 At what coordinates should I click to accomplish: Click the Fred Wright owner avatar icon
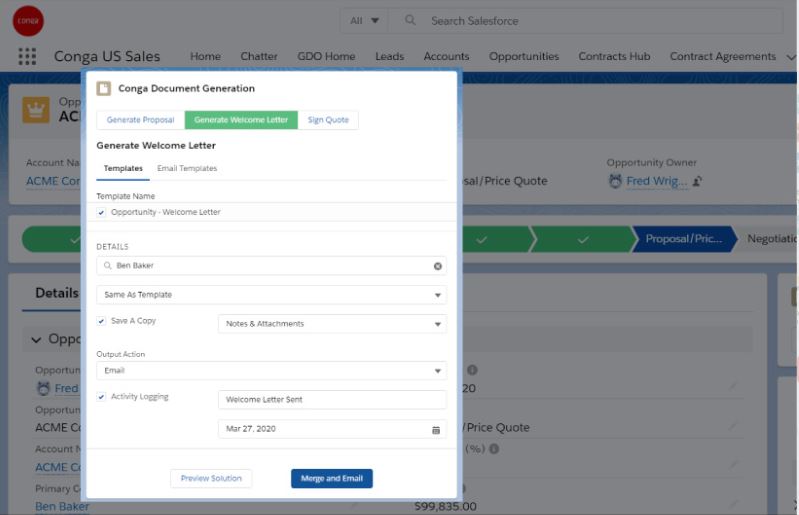[615, 181]
